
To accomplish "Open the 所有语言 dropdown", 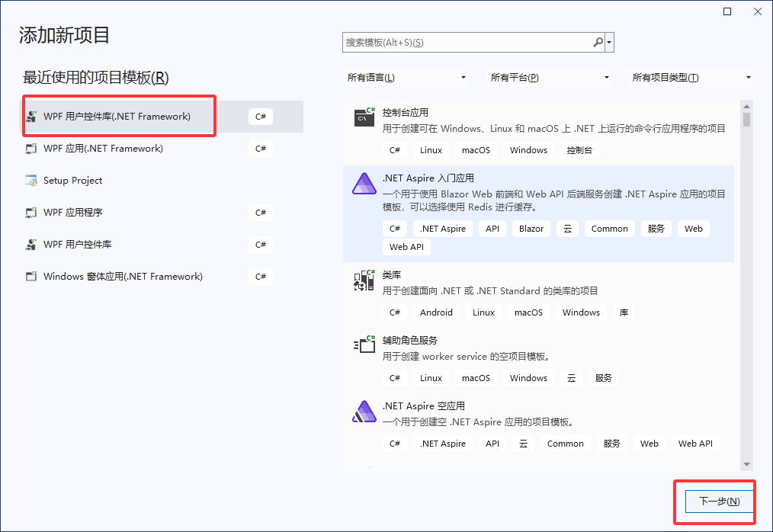I will [x=408, y=77].
